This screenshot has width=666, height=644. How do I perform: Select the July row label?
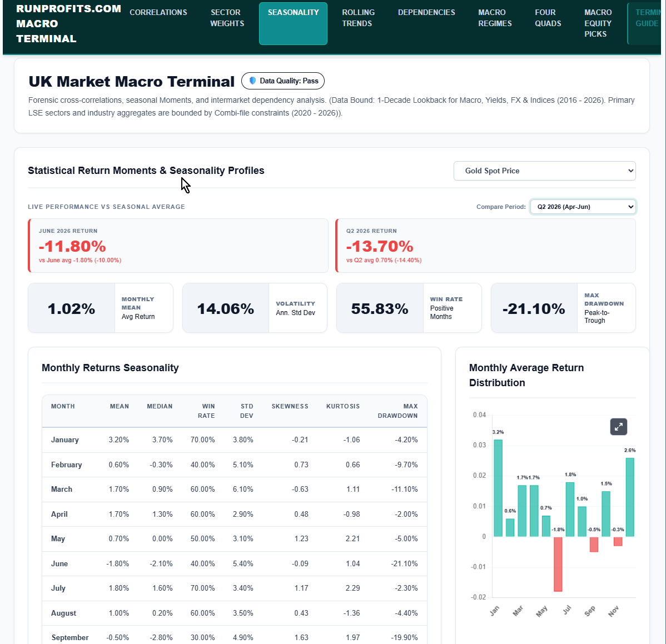click(58, 588)
